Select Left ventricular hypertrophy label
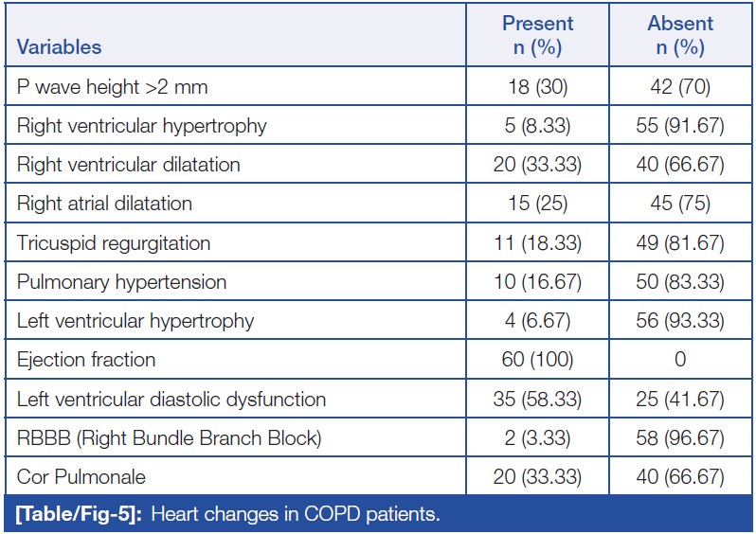This screenshot has height=534, width=756. (135, 321)
